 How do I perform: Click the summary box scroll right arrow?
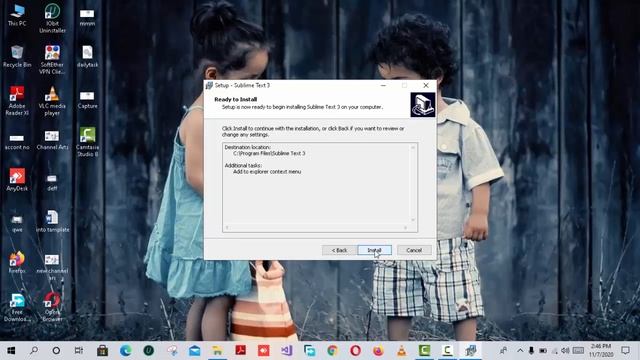[x=405, y=228]
